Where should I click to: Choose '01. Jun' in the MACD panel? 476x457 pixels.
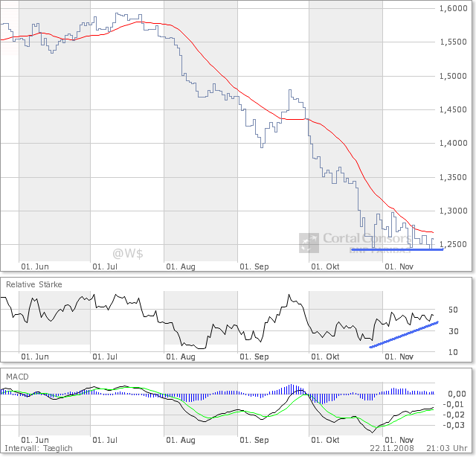click(35, 440)
